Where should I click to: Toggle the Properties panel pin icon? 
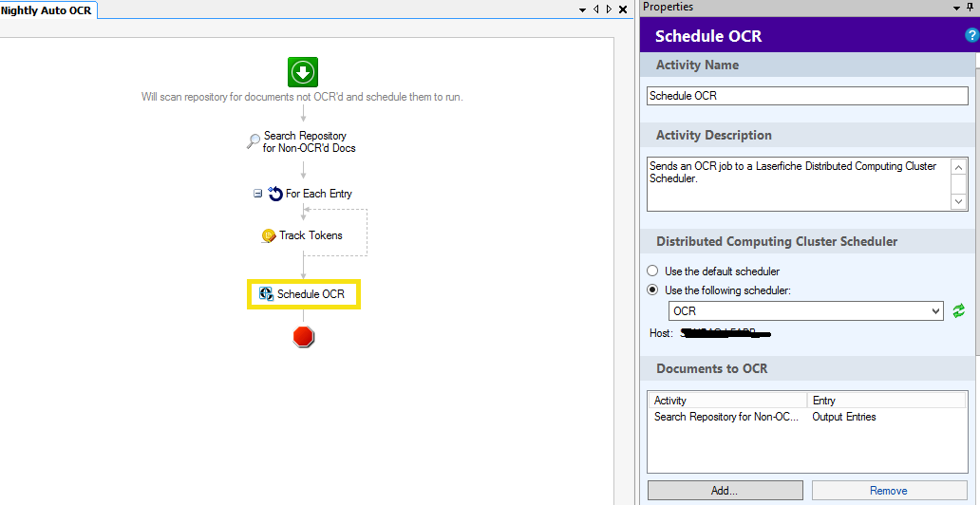(970, 8)
